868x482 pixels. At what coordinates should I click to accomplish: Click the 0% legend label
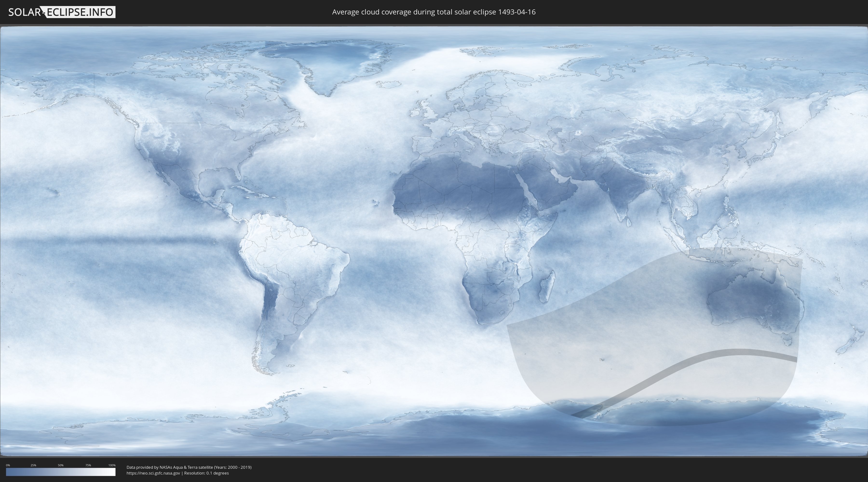click(8, 465)
